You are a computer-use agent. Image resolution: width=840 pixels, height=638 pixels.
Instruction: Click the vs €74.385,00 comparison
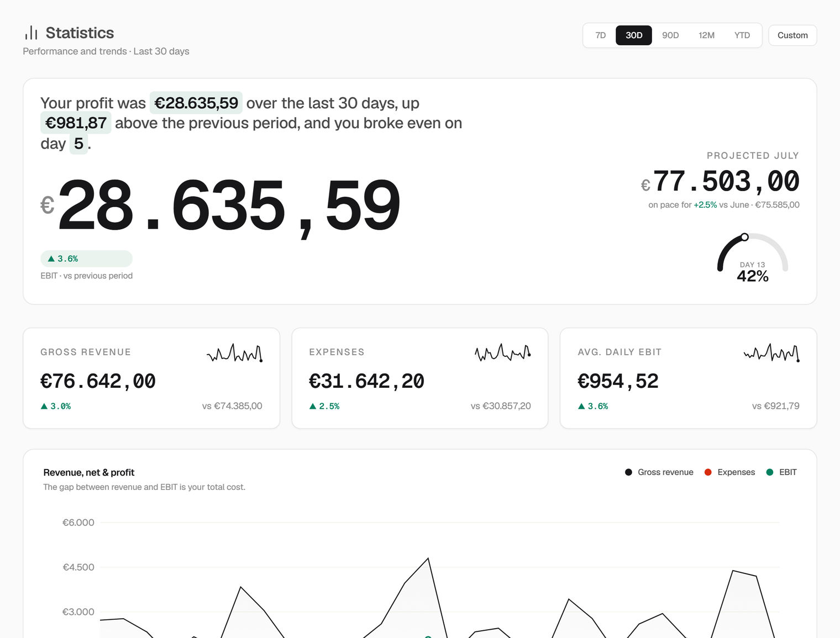tap(232, 406)
